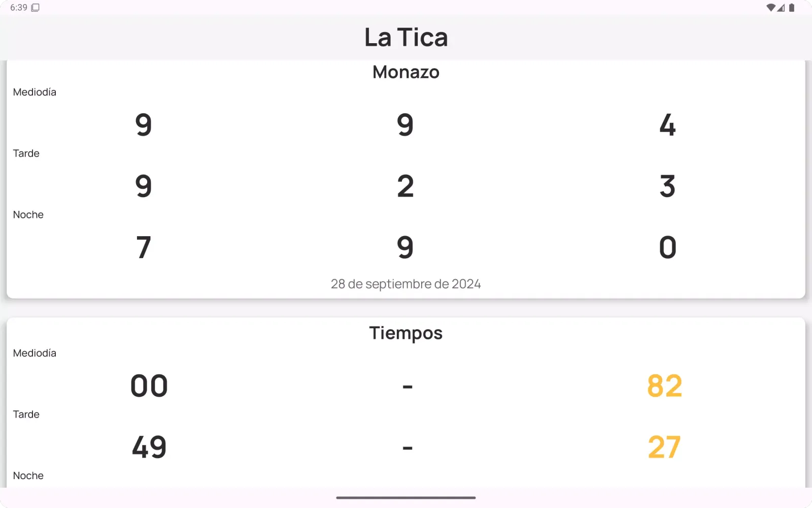Tap the square notification icon beside the clock
The image size is (812, 508).
(x=36, y=8)
